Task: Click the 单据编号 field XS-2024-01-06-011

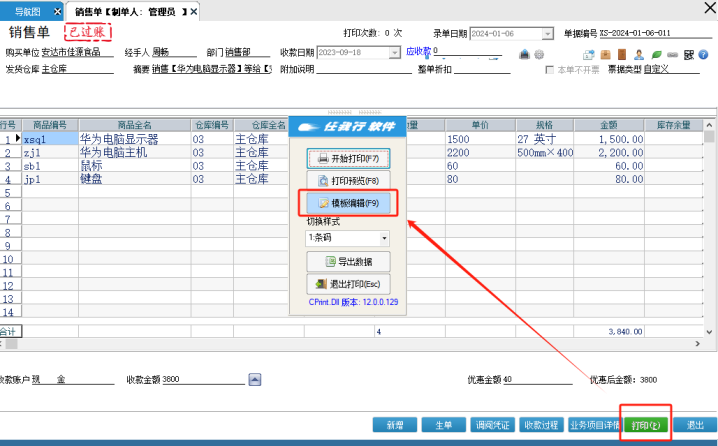Action: 656,33
